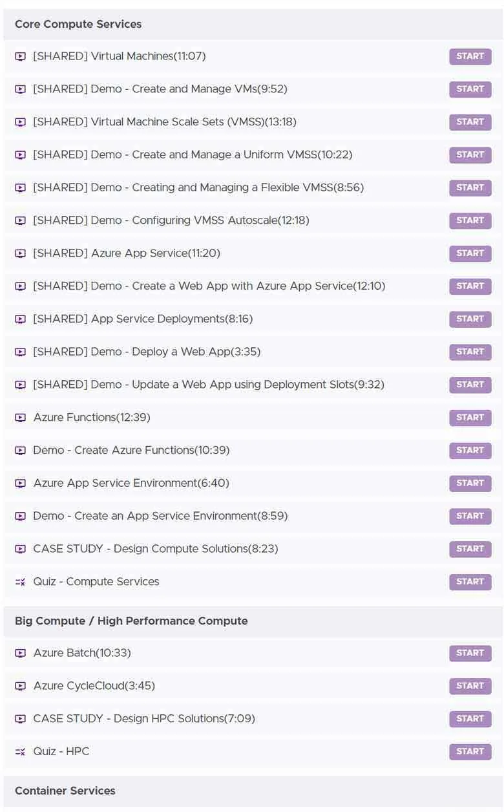Viewport: 504px width, 812px height.
Task: Click video icon for Virtual Machine Scale Sets lesson
Action: click(x=20, y=122)
